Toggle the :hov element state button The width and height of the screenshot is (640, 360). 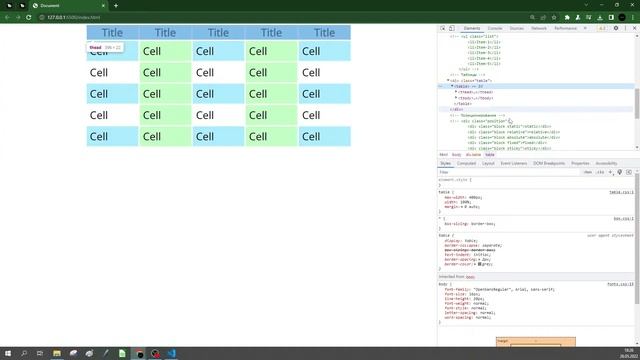point(587,172)
